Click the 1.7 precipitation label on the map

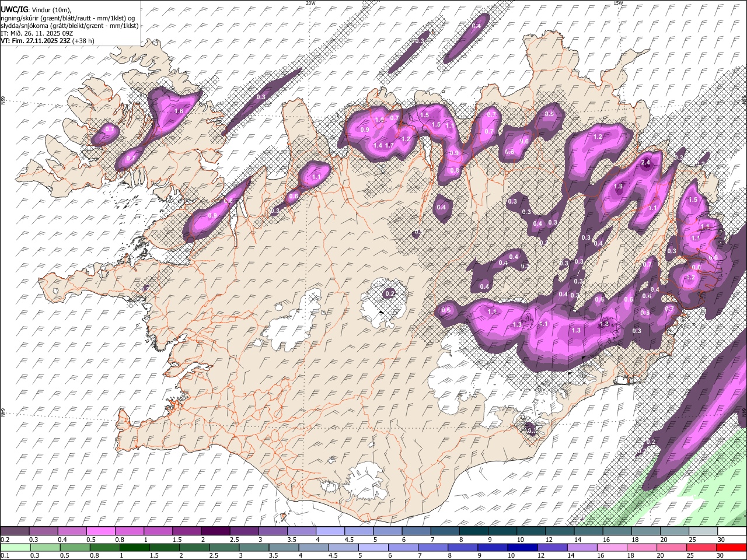(390, 145)
